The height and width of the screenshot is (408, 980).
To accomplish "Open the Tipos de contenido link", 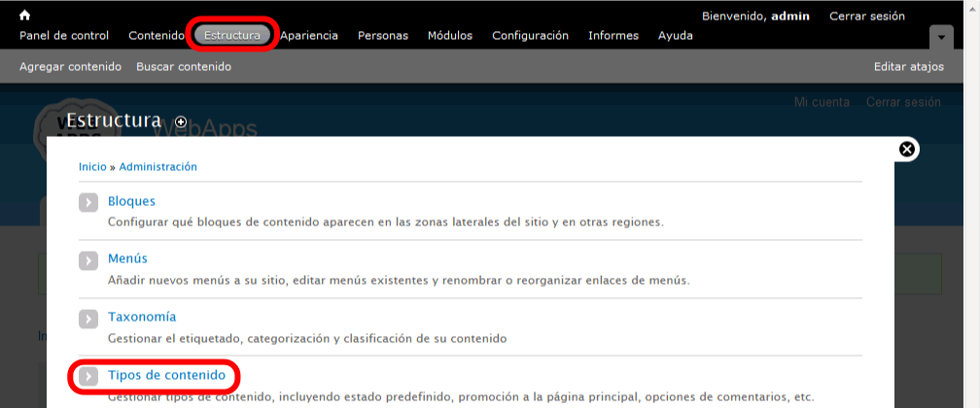I will (166, 375).
